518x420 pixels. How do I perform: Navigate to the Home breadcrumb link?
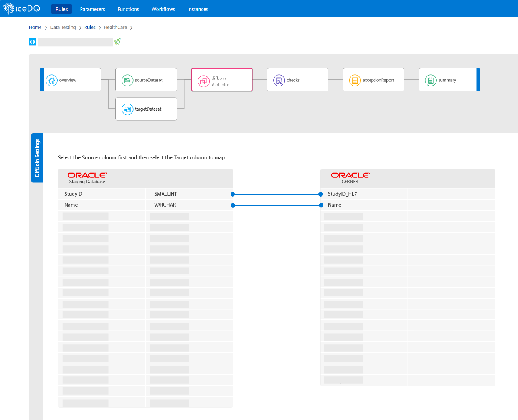coord(35,27)
